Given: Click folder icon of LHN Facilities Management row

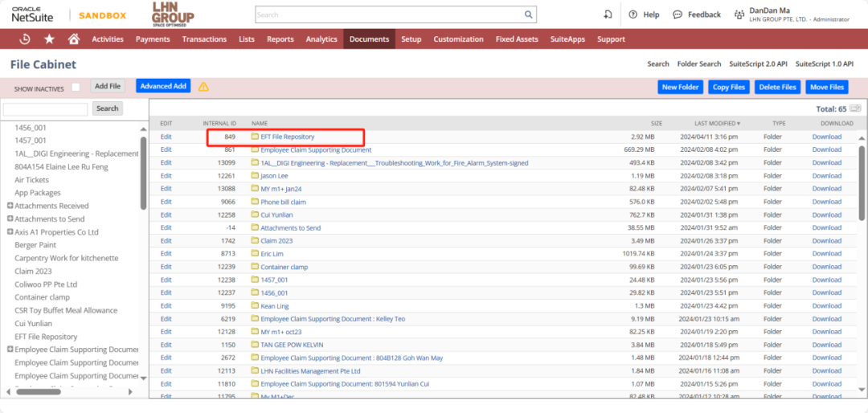Looking at the screenshot, I should pos(256,370).
